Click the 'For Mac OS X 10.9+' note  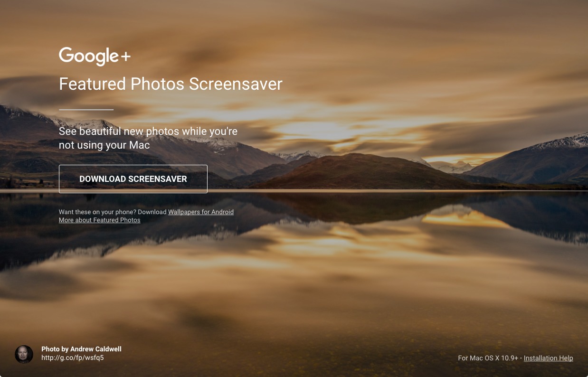coord(488,358)
